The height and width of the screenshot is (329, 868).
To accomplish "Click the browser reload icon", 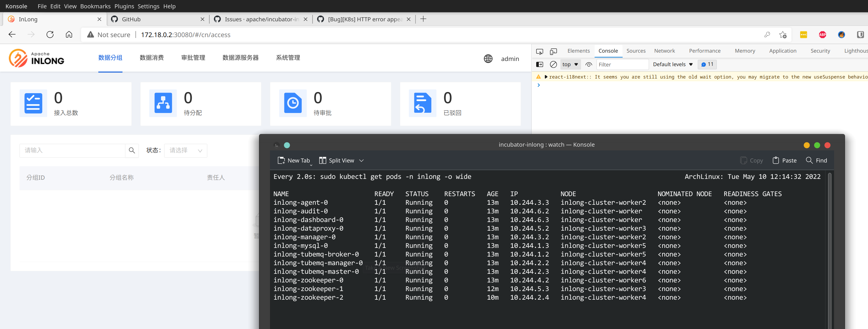I will (x=50, y=35).
